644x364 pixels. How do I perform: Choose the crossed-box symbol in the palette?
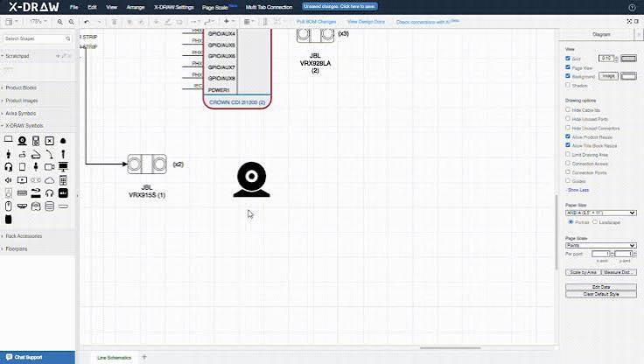click(49, 141)
